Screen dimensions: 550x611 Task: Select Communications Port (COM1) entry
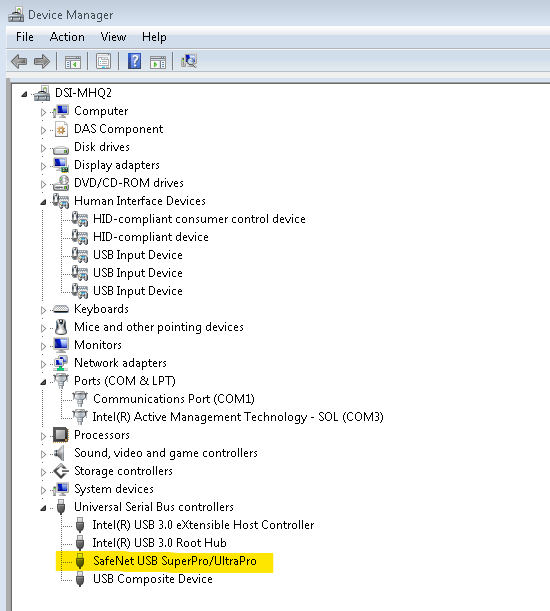click(x=173, y=399)
